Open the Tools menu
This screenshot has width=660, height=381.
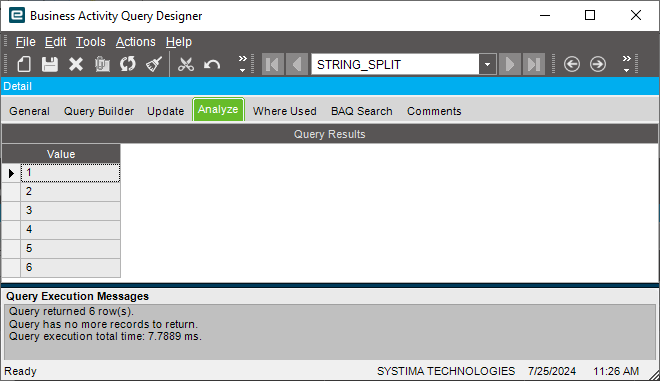90,42
